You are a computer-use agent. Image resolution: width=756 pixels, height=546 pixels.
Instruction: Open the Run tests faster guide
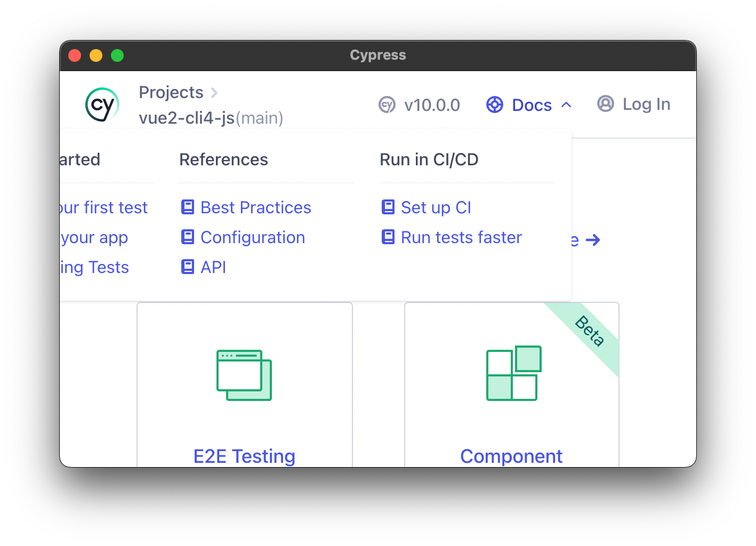(x=461, y=237)
